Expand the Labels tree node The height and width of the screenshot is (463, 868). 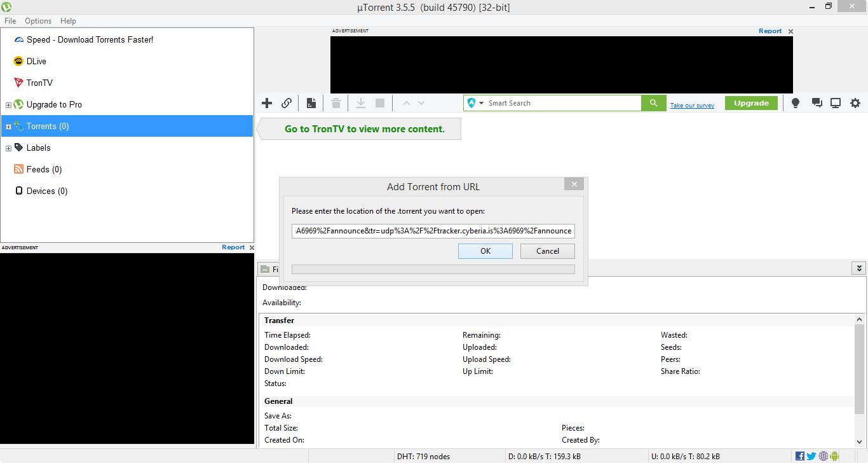(8, 148)
